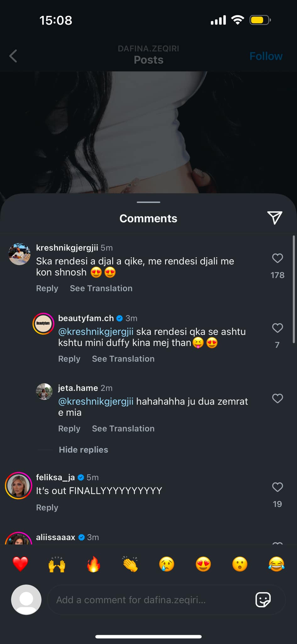Open the @kreshnikgjergjii mention in jeta.hame's reply

(x=96, y=401)
